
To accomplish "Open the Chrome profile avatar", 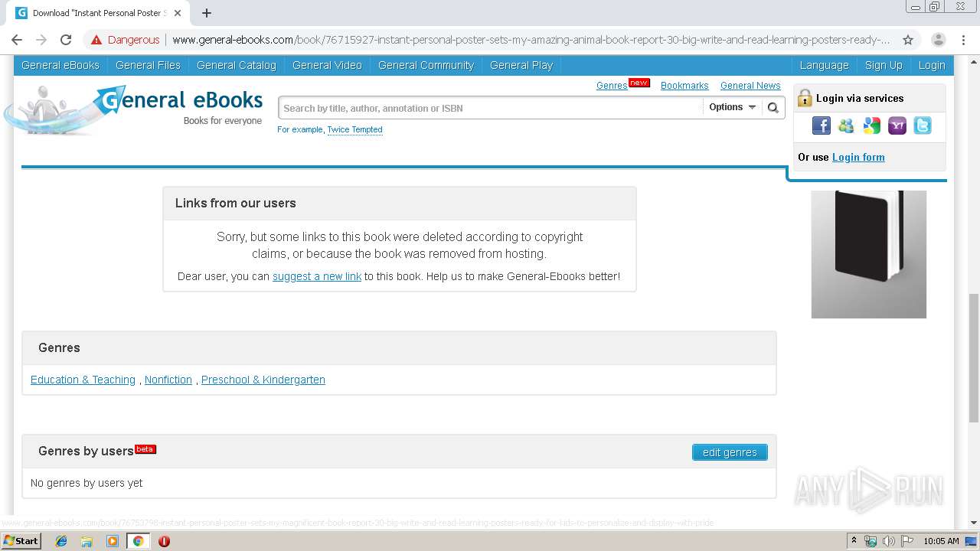I will pyautogui.click(x=938, y=40).
